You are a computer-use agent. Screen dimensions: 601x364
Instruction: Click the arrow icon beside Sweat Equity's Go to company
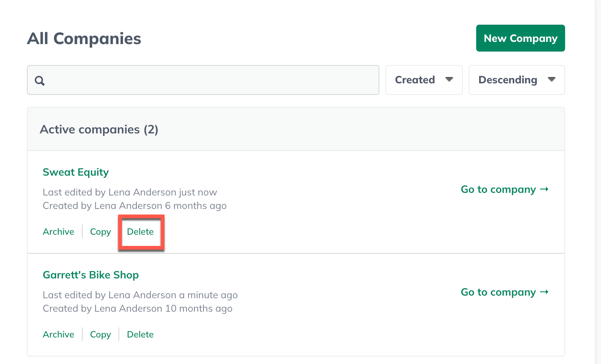545,189
